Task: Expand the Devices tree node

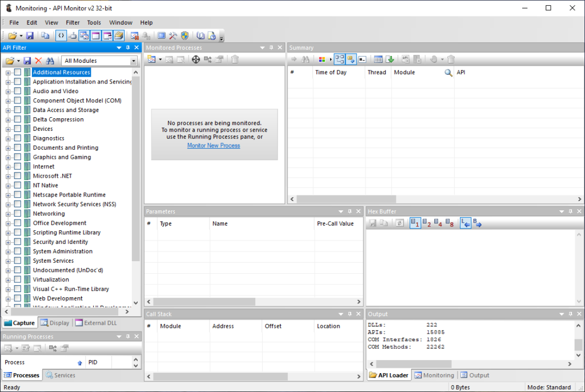Action: pyautogui.click(x=8, y=129)
